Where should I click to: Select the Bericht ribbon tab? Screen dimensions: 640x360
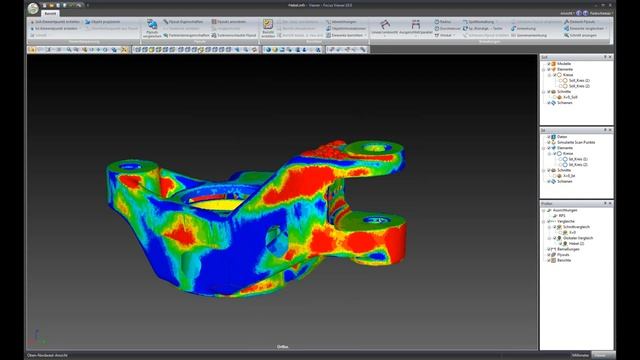50,13
